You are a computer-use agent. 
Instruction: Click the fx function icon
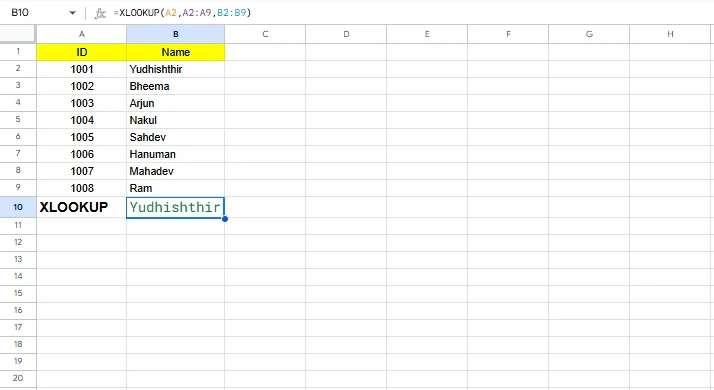point(100,13)
